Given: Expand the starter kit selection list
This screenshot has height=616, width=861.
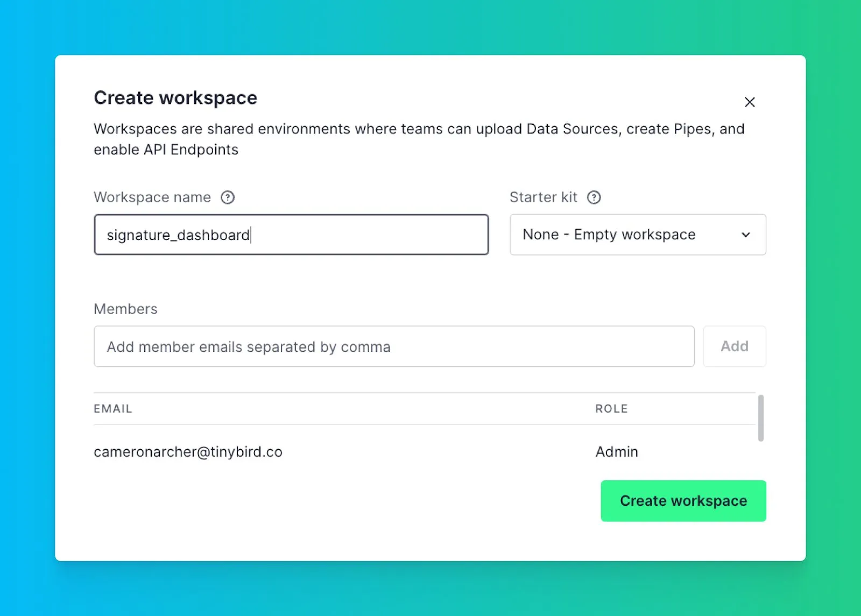Looking at the screenshot, I should tap(638, 235).
